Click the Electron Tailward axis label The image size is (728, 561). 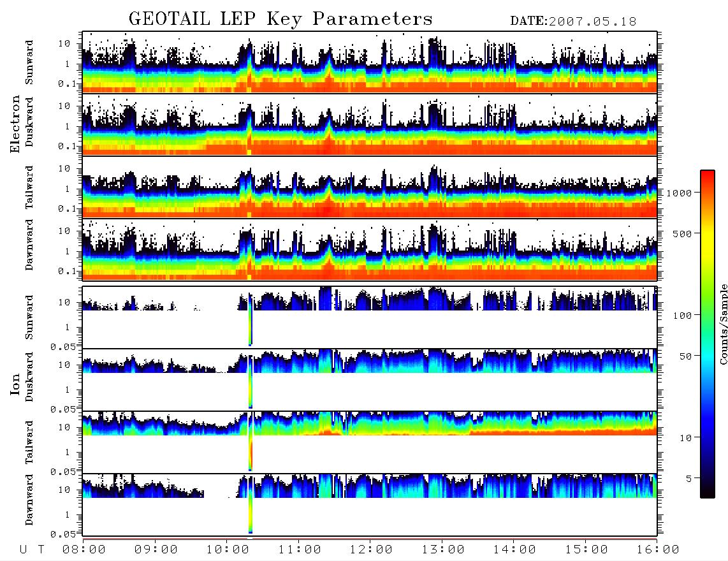pos(29,187)
